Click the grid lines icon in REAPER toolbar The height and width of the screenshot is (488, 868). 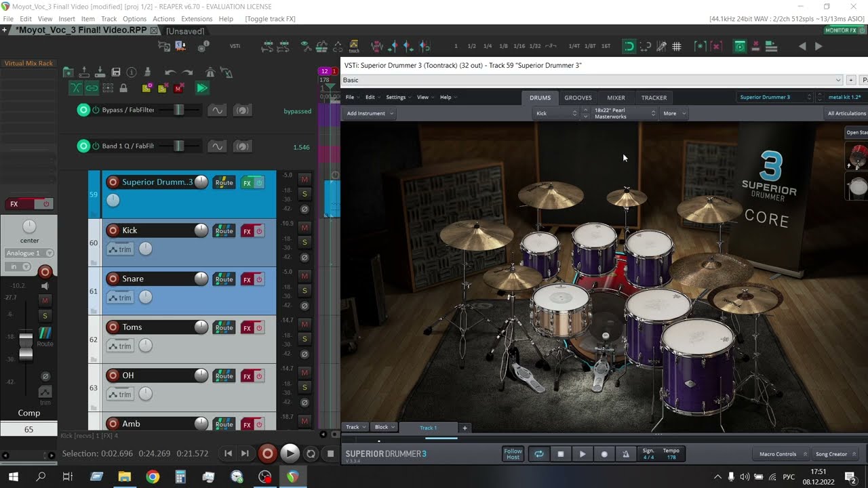pos(677,46)
